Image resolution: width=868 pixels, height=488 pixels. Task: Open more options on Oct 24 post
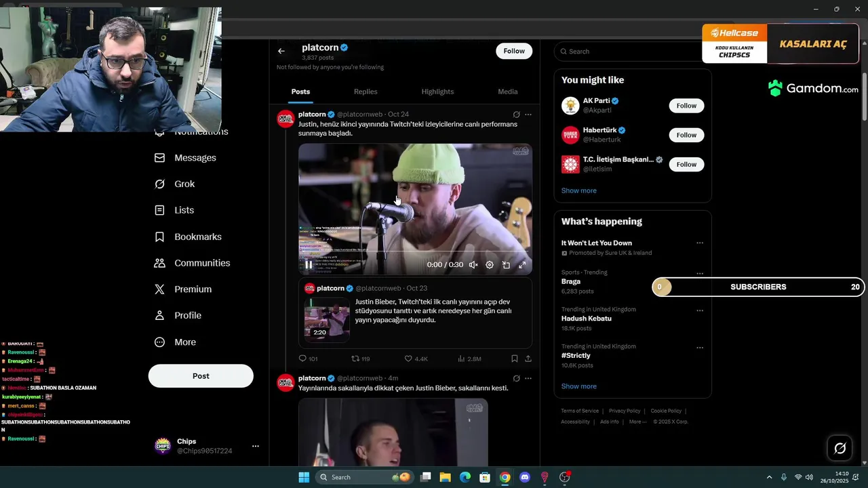[528, 115]
